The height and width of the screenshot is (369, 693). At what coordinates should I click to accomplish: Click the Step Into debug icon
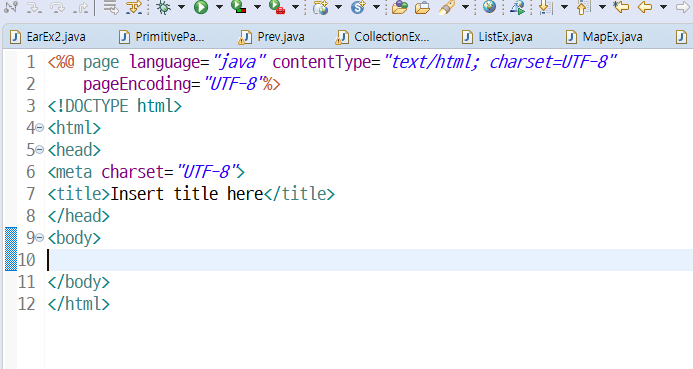pyautogui.click(x=34, y=7)
